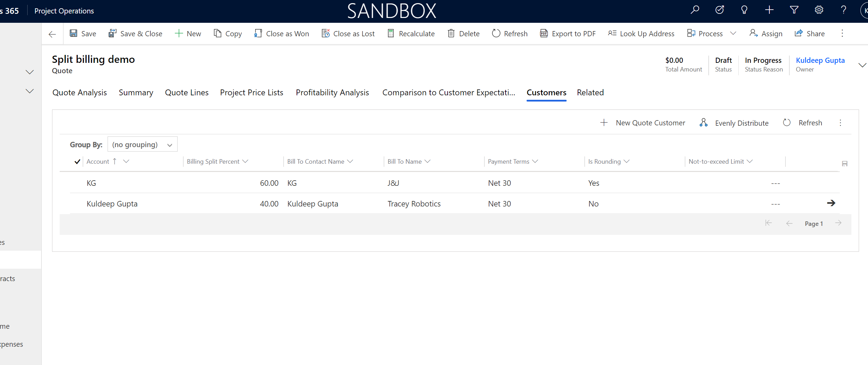Open the Group By dropdown
This screenshot has height=365, width=868.
142,144
